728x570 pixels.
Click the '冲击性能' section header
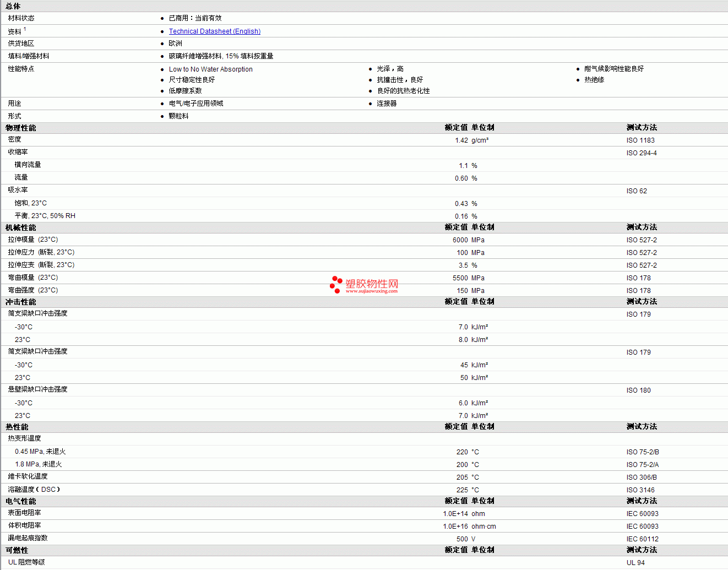21,302
